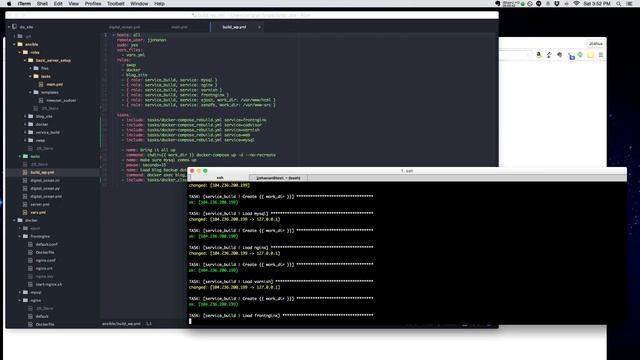Open nginx.conf in the tree
Screen dimensions: 640x360
pyautogui.click(x=46, y=260)
